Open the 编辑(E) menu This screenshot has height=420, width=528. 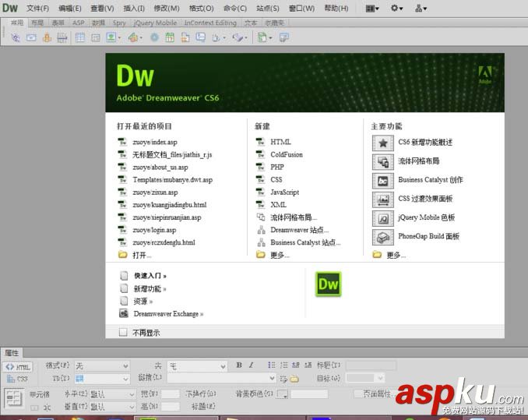pos(70,8)
